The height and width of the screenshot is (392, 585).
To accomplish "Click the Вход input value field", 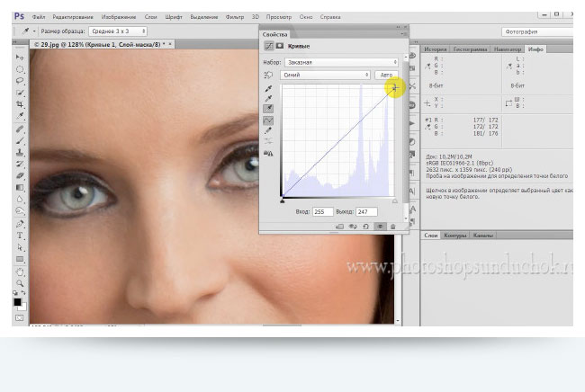I will pyautogui.click(x=323, y=211).
